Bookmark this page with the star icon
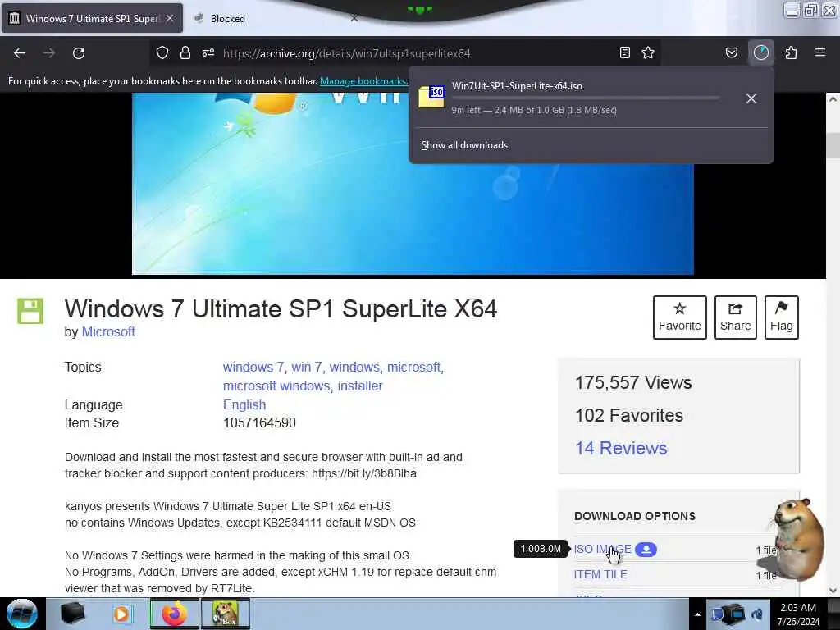 tap(648, 53)
